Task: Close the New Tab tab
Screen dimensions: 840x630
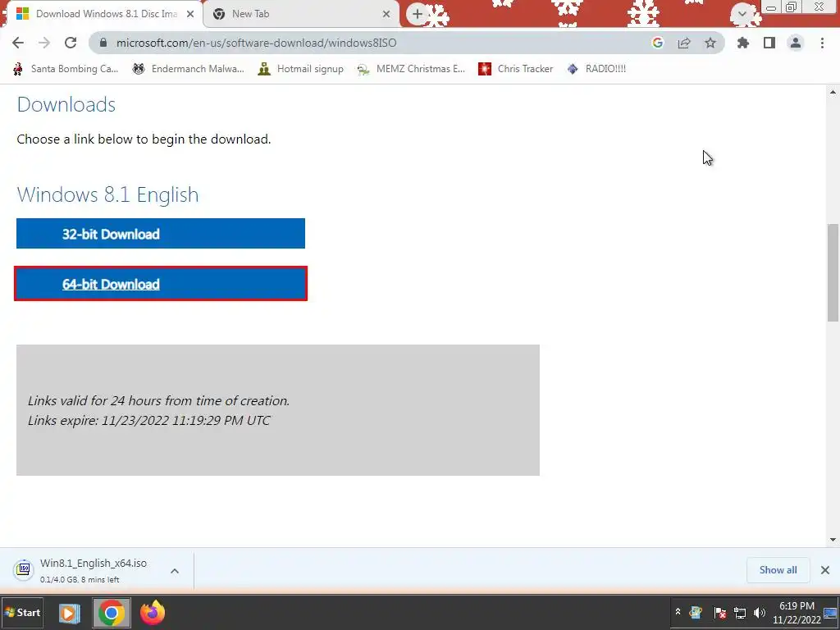Action: coord(386,15)
